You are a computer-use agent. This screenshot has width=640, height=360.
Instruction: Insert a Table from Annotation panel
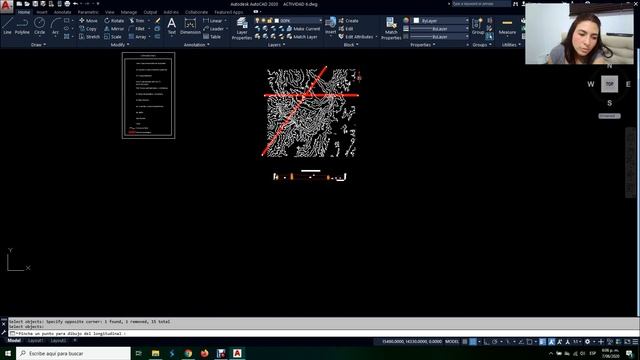(212, 37)
